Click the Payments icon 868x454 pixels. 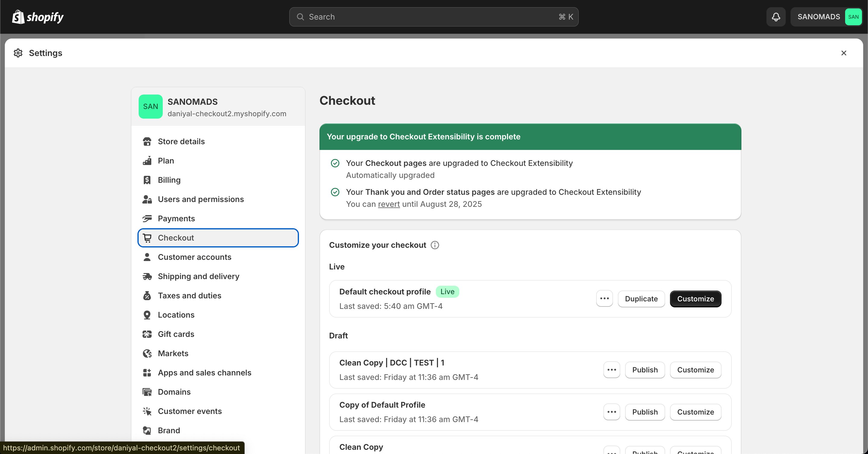point(147,218)
